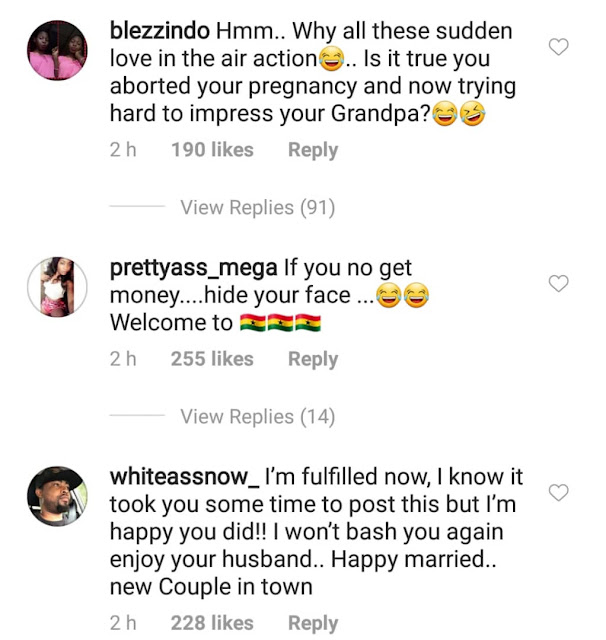Tap heart on prettyass_mega's comment
Image resolution: width=606 pixels, height=640 pixels.
point(558,283)
